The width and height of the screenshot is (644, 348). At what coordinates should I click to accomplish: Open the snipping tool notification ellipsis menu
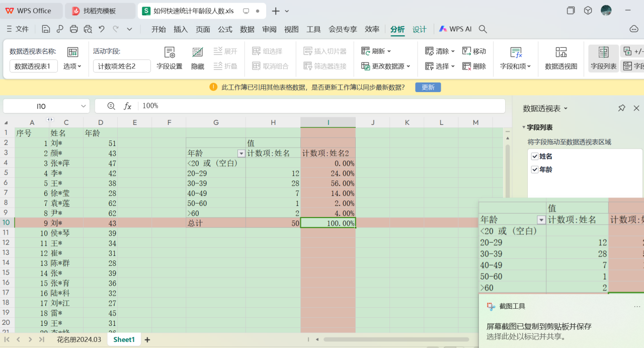click(x=637, y=306)
